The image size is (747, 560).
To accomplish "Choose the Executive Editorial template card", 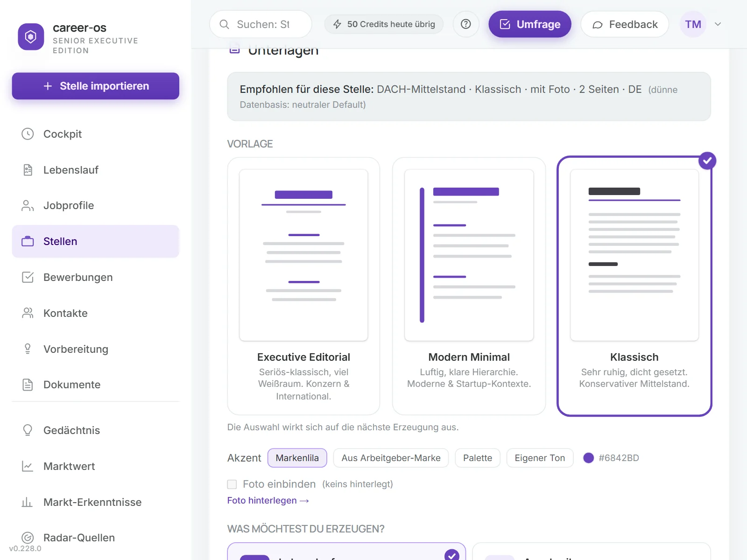I will point(303,286).
